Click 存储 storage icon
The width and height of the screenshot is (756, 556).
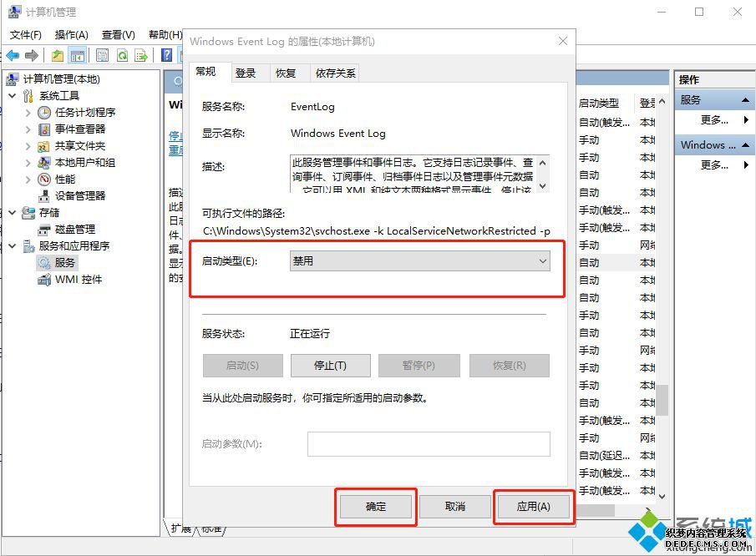click(28, 213)
